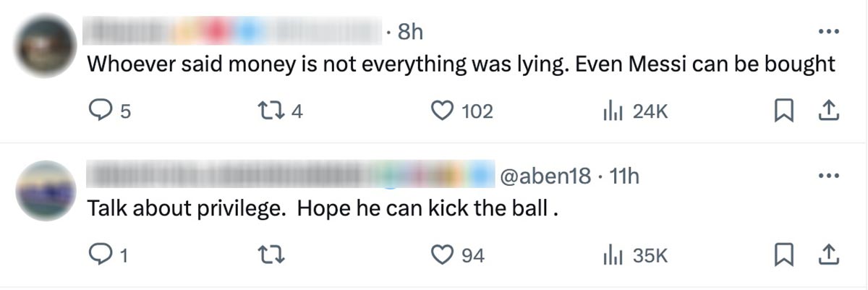Open more options for the 11h tweet
The image size is (868, 290).
pos(827,176)
